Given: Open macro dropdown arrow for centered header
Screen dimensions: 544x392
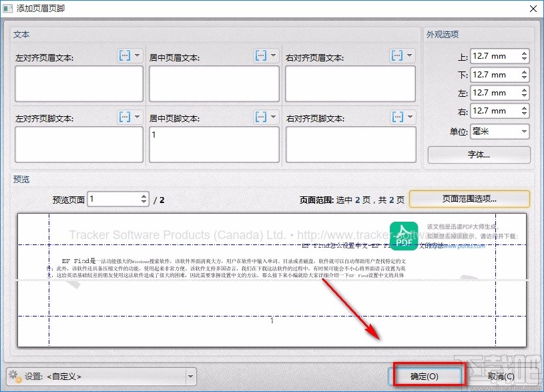Looking at the screenshot, I should (274, 55).
